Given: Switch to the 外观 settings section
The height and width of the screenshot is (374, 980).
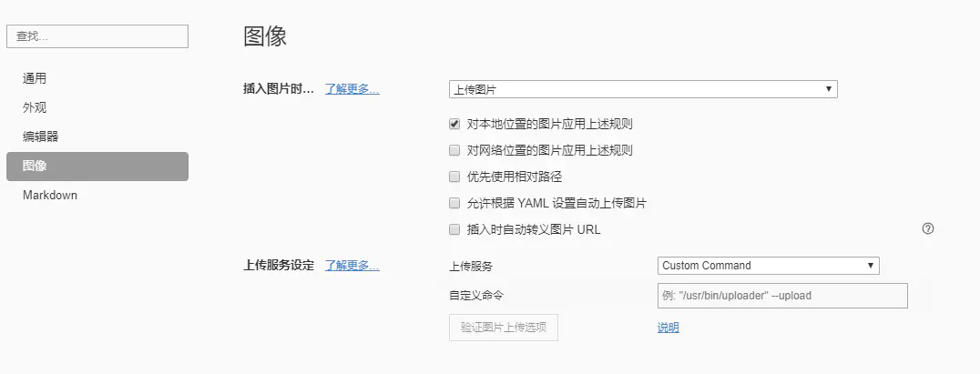Looking at the screenshot, I should (35, 107).
